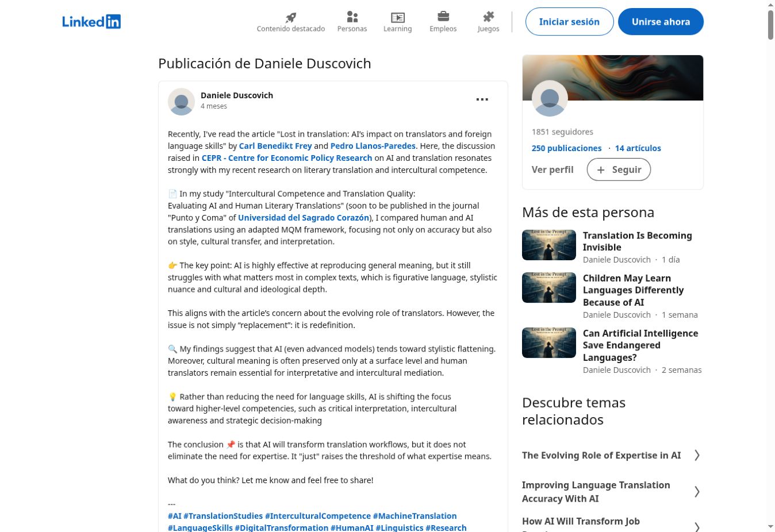Open topic The Evolving Role of Expertise in AI

(x=601, y=455)
